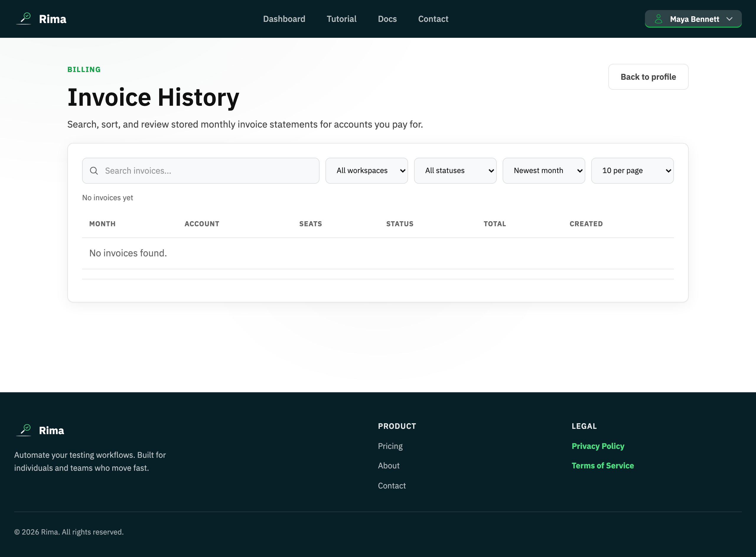The height and width of the screenshot is (557, 756).
Task: Open the Tutorial nav item
Action: click(x=341, y=19)
